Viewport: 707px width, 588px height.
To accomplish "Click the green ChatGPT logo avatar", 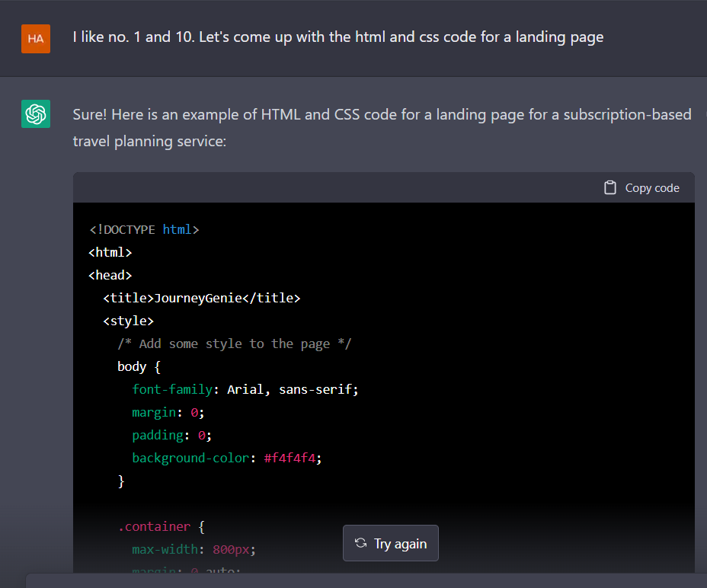I will (36, 113).
